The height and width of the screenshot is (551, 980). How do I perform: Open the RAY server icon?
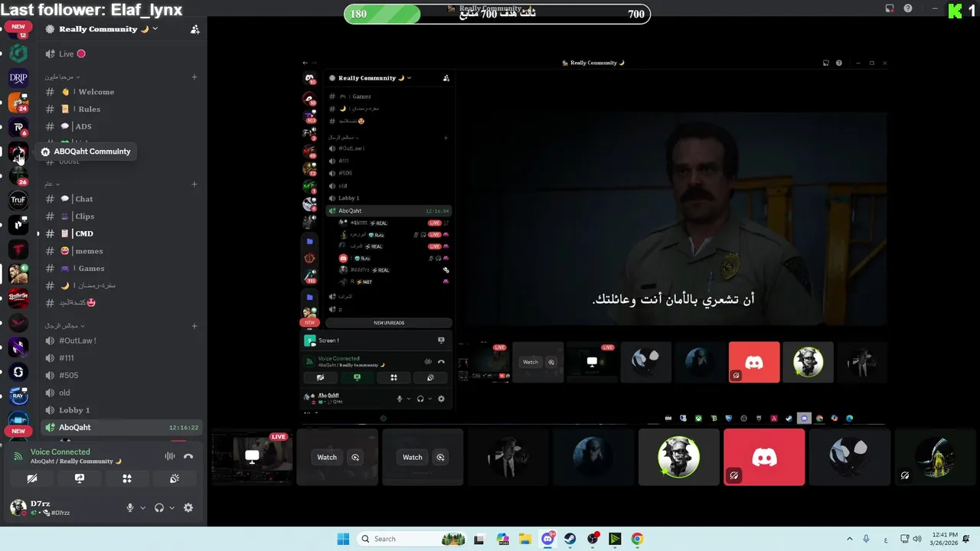(x=18, y=396)
